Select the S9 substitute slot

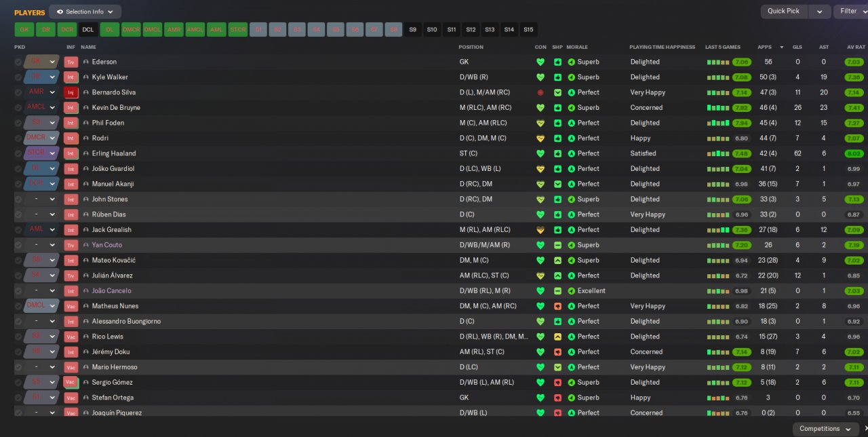pos(412,30)
